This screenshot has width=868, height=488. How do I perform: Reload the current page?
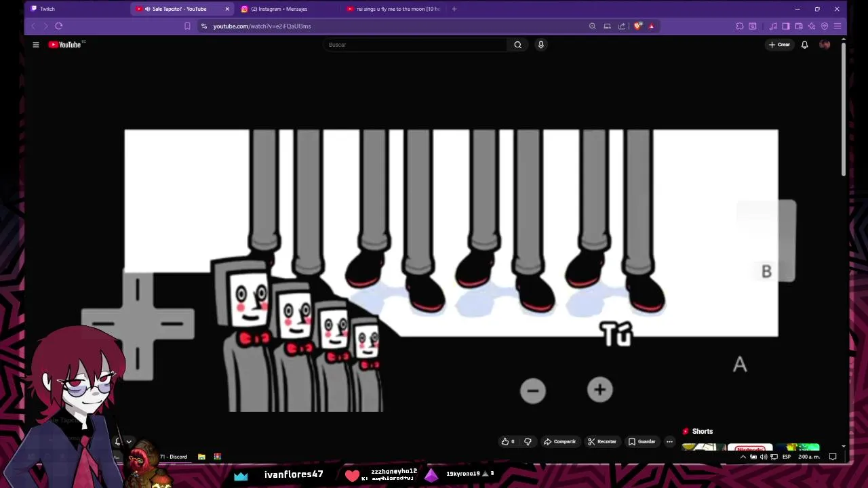click(x=59, y=26)
